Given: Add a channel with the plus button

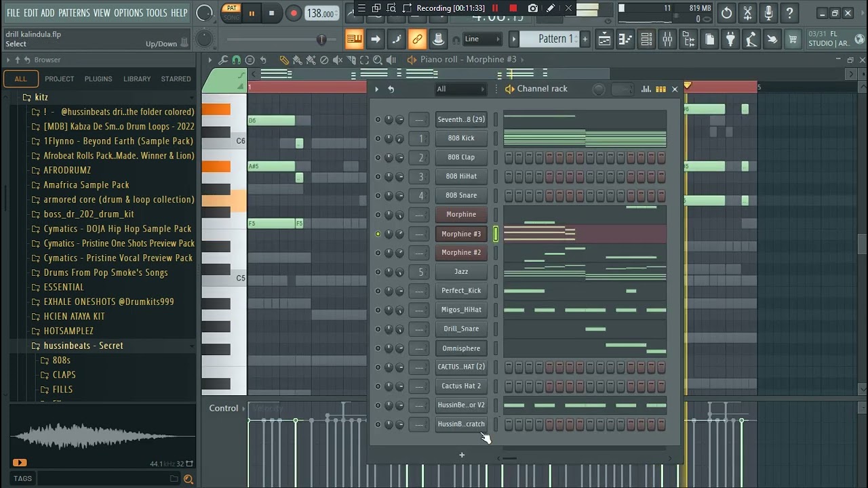Looking at the screenshot, I should tap(462, 455).
